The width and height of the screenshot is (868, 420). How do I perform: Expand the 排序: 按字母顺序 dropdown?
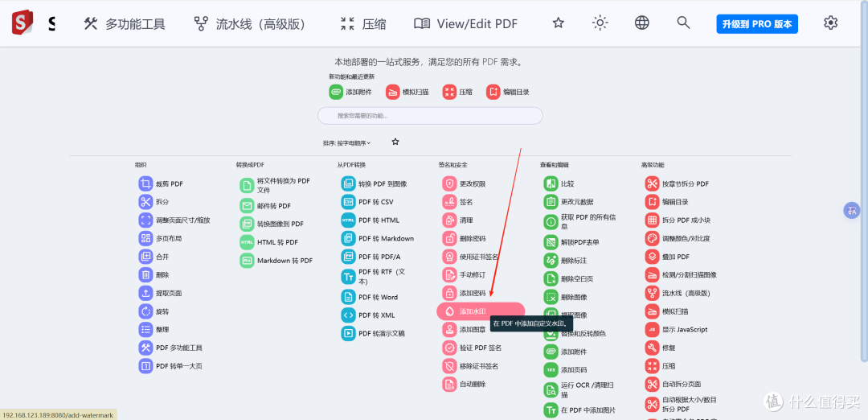(x=346, y=143)
